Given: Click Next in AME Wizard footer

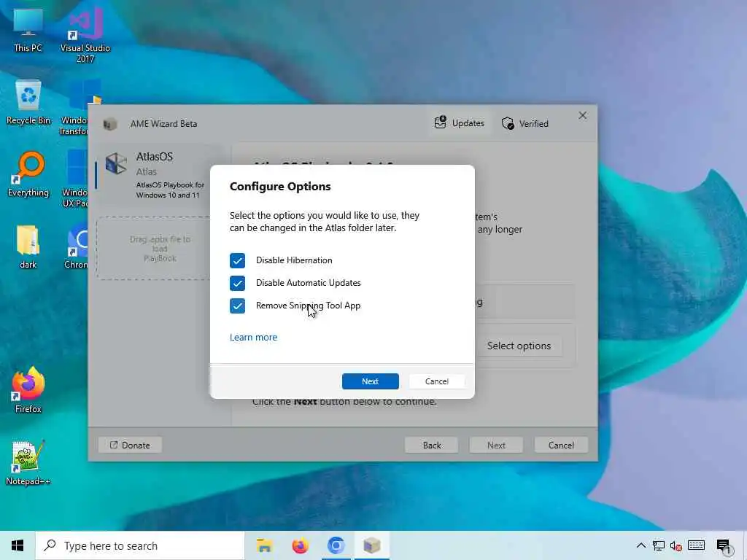Looking at the screenshot, I should pos(496,446).
